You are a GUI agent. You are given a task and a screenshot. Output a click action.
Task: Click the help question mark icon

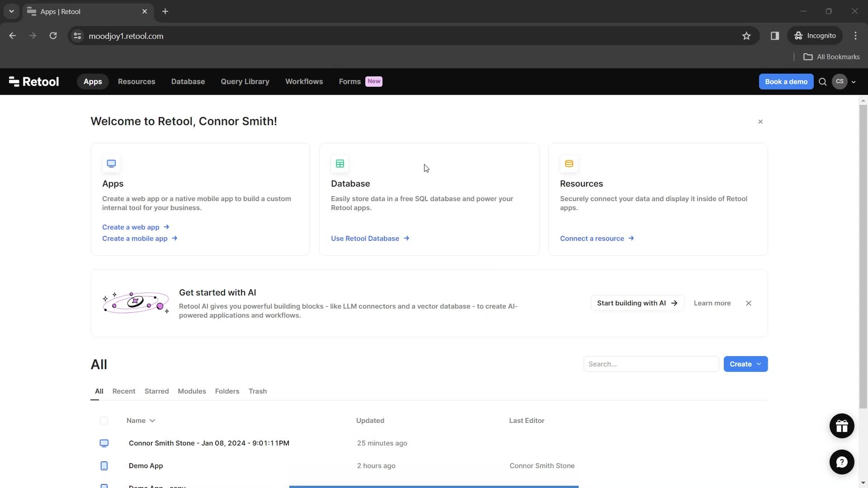pyautogui.click(x=842, y=462)
